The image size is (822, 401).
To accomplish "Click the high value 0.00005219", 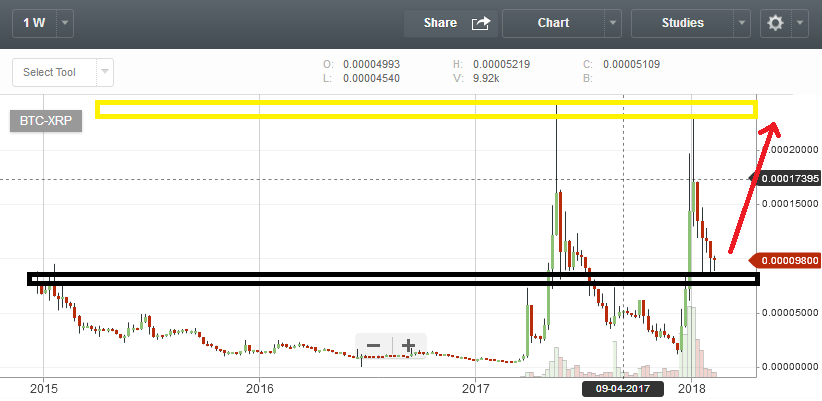I will coord(501,64).
